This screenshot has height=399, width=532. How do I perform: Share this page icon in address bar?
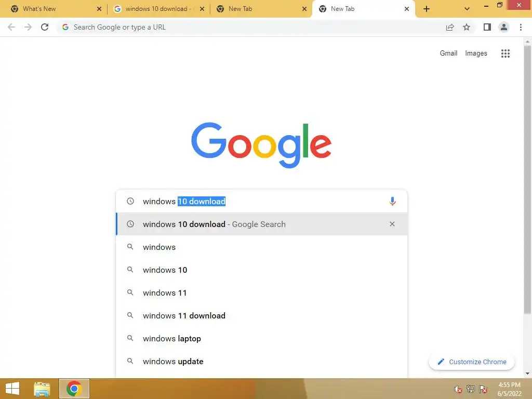tap(450, 27)
